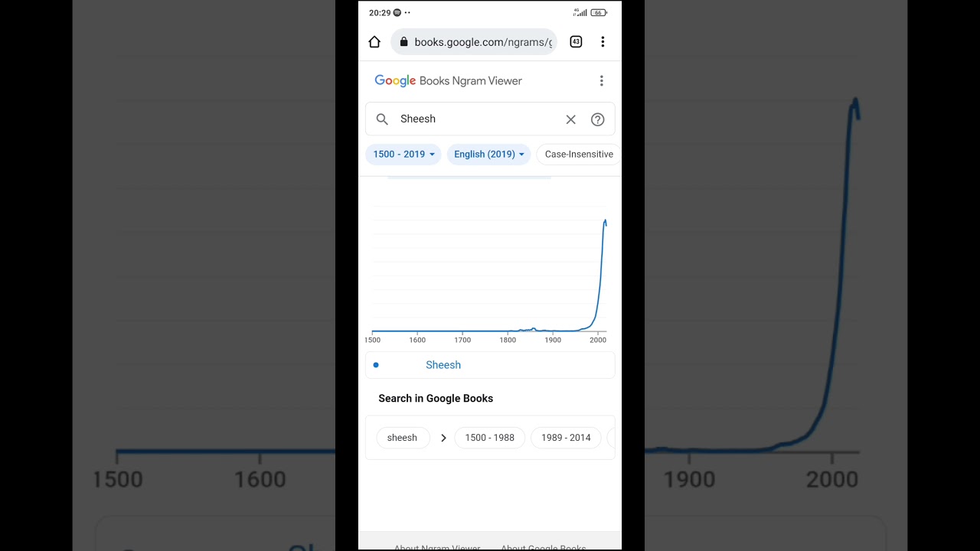Tap the address bar URL
The height and width of the screenshot is (551, 980).
click(482, 42)
